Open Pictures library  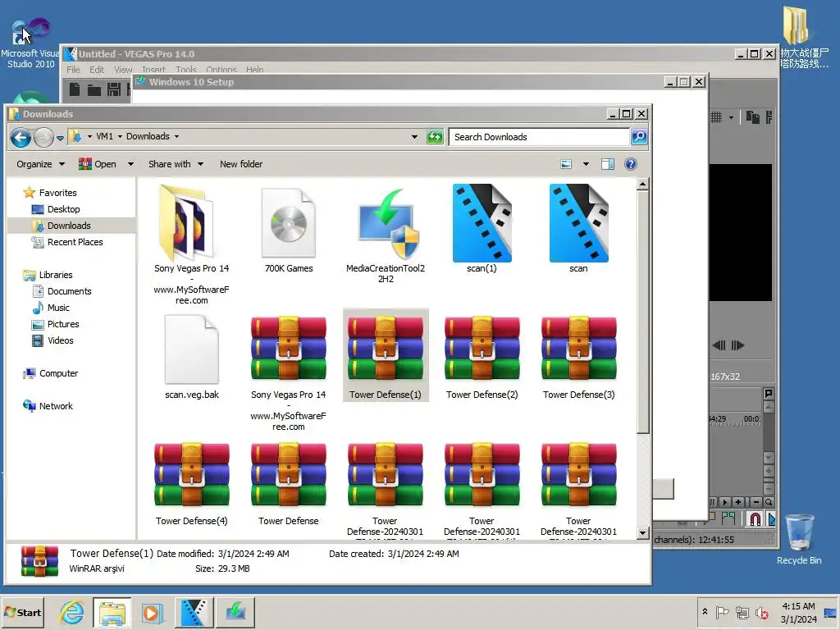point(62,324)
